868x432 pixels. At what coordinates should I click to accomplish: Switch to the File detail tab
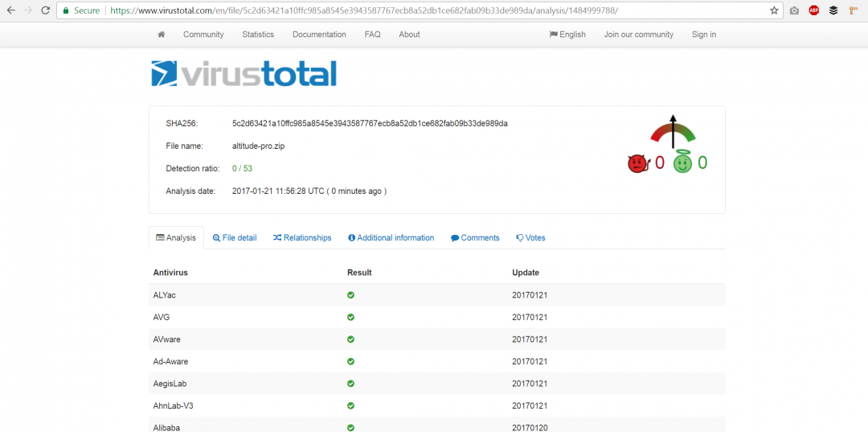[235, 237]
